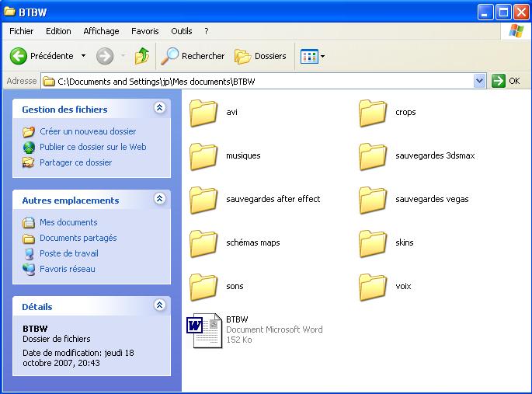The image size is (532, 394).
Task: Select the schémas maps folder icon
Action: [204, 243]
